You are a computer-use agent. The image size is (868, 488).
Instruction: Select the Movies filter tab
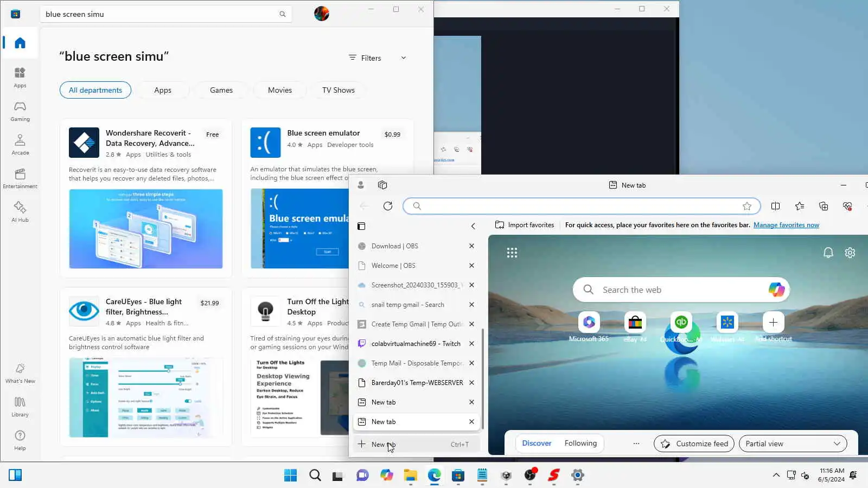[x=280, y=90]
